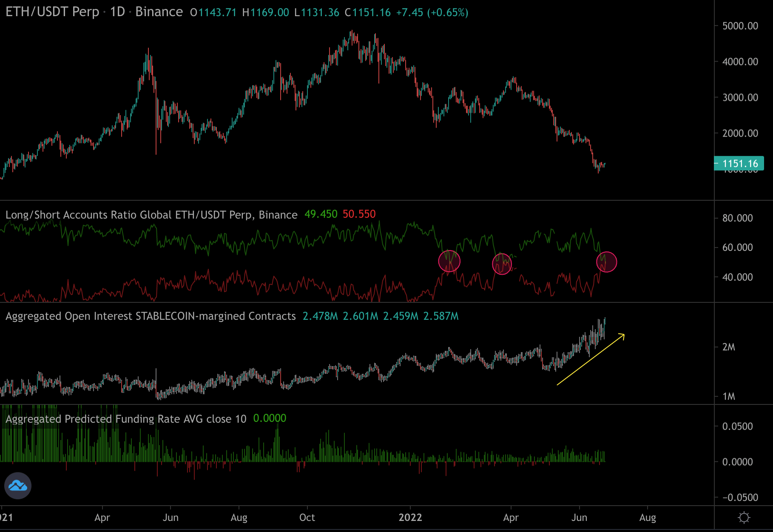The width and height of the screenshot is (773, 532).
Task: Click the Oct label on time axis
Action: coord(307,518)
